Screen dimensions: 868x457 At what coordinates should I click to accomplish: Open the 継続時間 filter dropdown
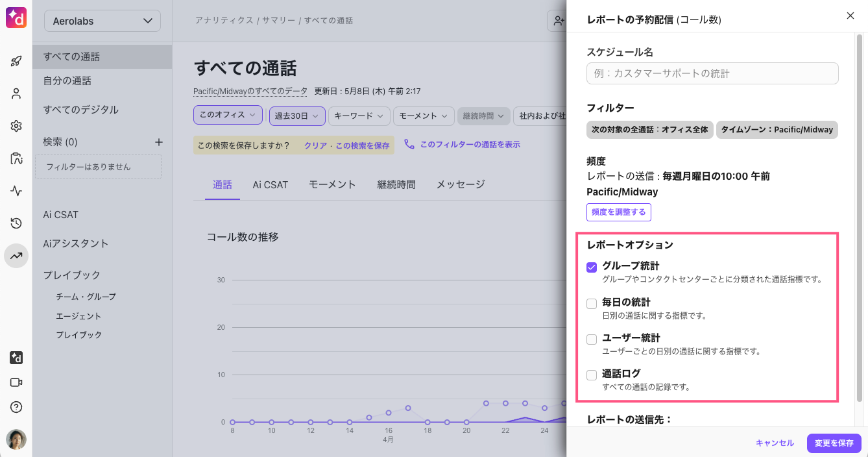[483, 116]
